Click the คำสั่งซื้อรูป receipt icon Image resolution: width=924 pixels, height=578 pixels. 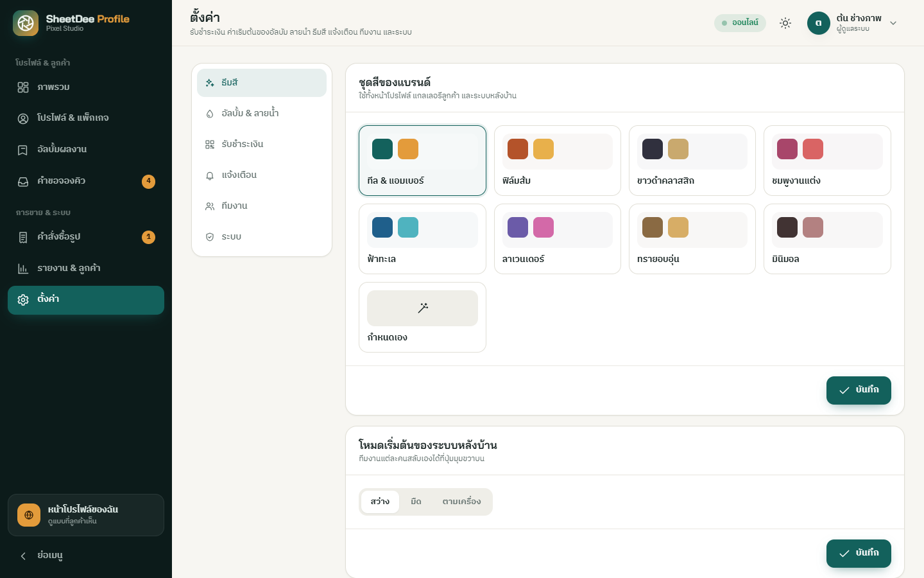click(23, 237)
